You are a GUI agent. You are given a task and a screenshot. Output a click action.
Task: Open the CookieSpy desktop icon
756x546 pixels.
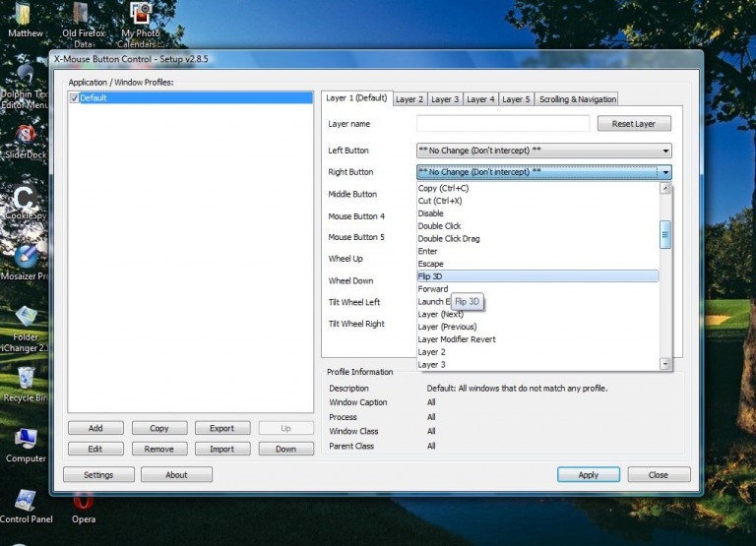[25, 197]
